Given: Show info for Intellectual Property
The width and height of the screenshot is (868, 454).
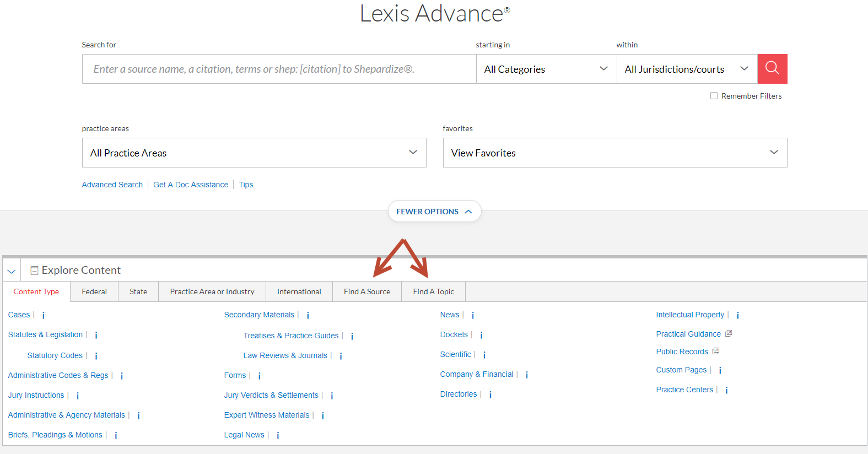Looking at the screenshot, I should pyautogui.click(x=738, y=315).
